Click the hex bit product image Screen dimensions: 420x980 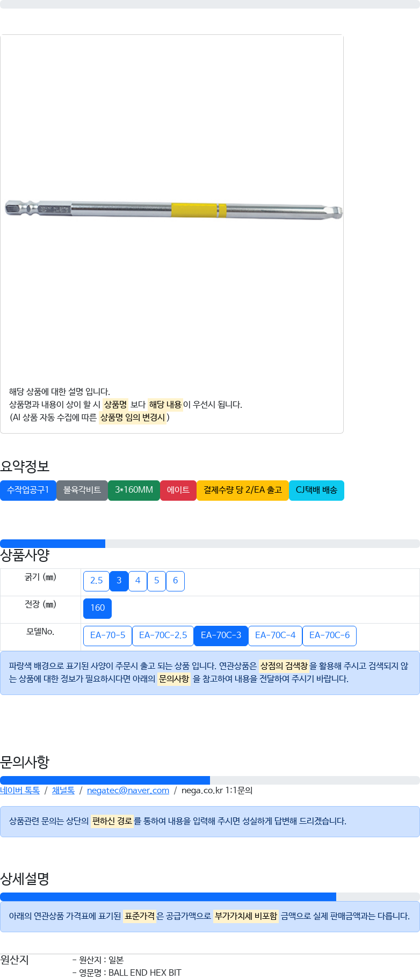[173, 210]
